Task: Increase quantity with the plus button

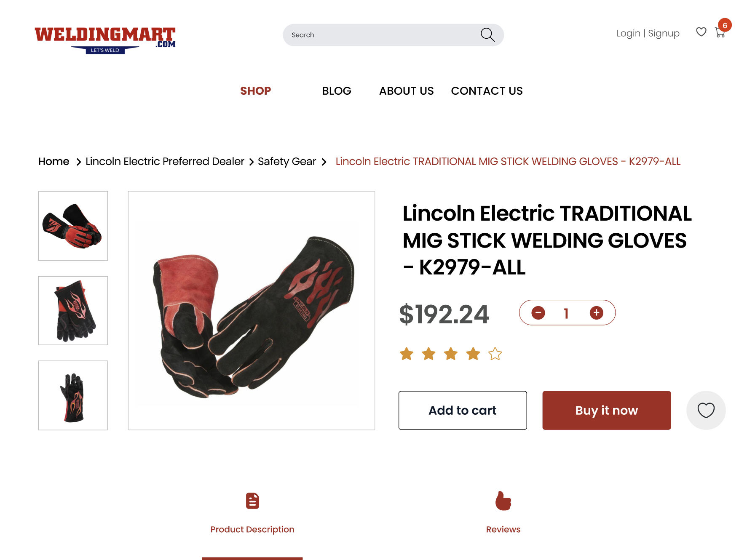Action: pos(596,313)
